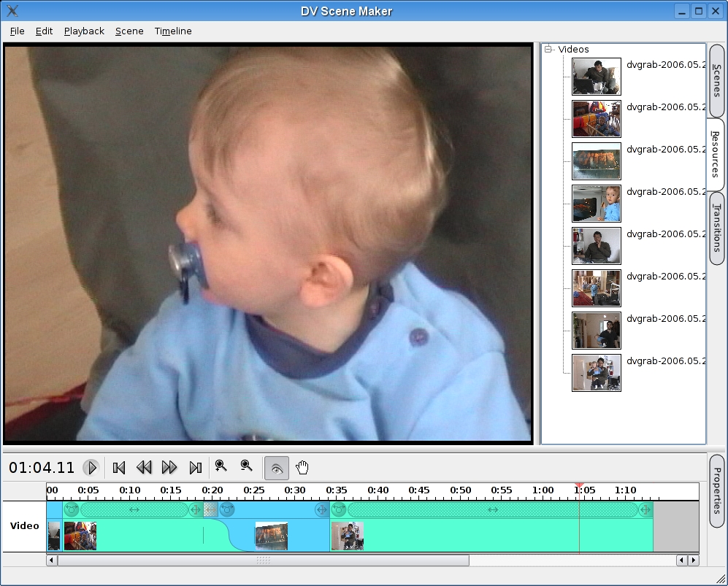Zoom in on the timeline
The image size is (728, 586).
pos(221,466)
